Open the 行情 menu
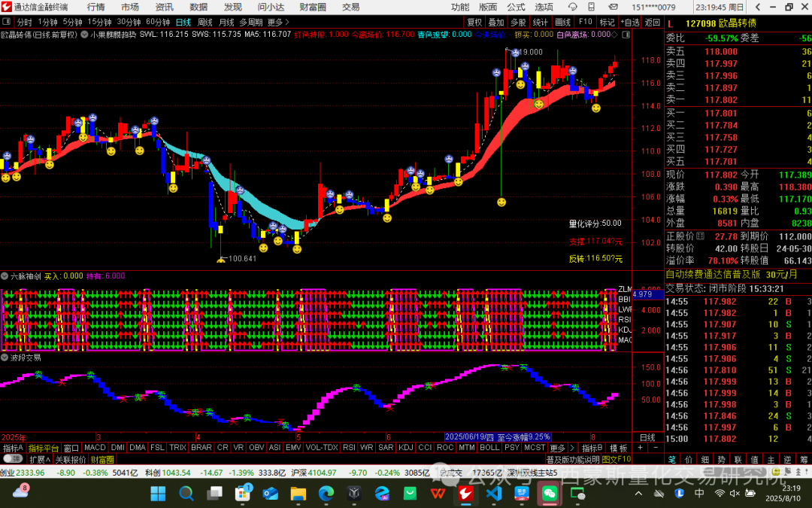812x508 pixels. [95, 7]
